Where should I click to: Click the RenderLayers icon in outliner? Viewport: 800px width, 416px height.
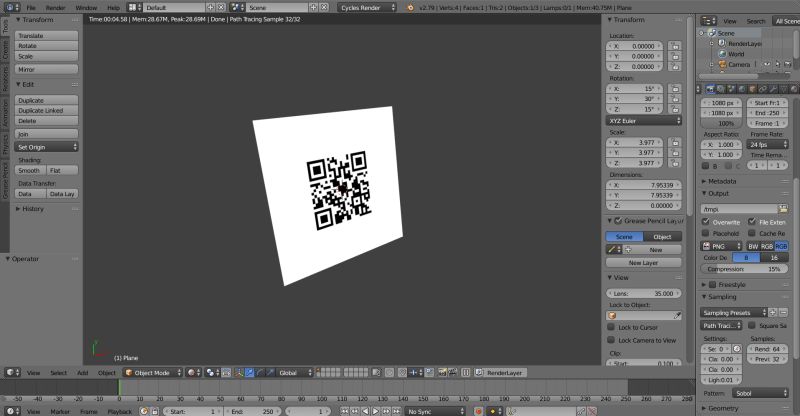point(722,44)
